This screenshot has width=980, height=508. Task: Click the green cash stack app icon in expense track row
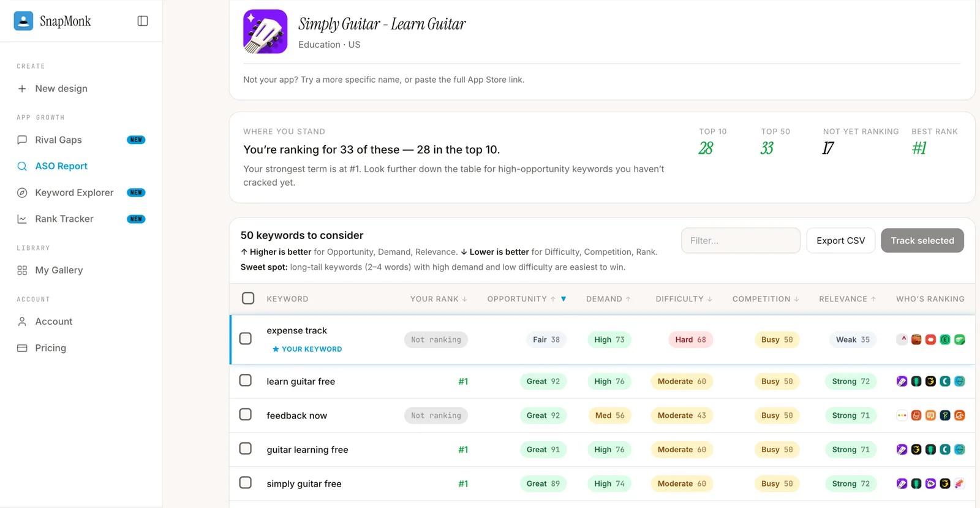click(960, 339)
